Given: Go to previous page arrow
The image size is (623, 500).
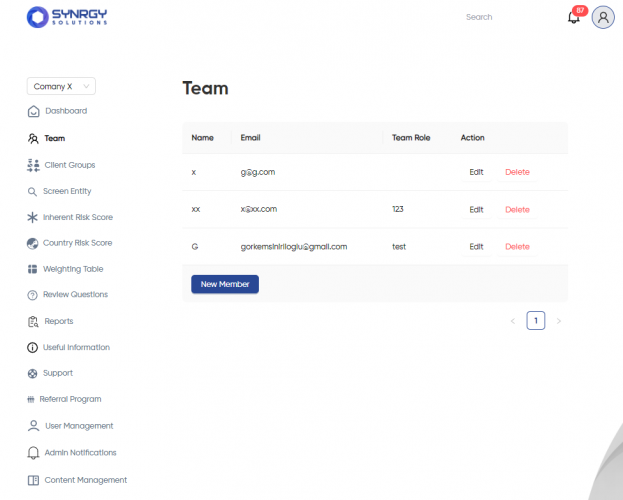Looking at the screenshot, I should click(x=513, y=321).
